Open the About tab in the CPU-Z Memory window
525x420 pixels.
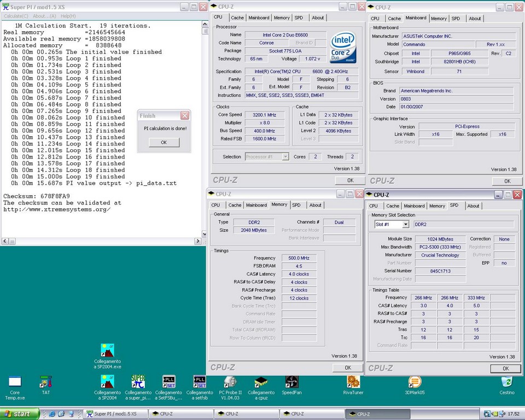[x=316, y=205]
